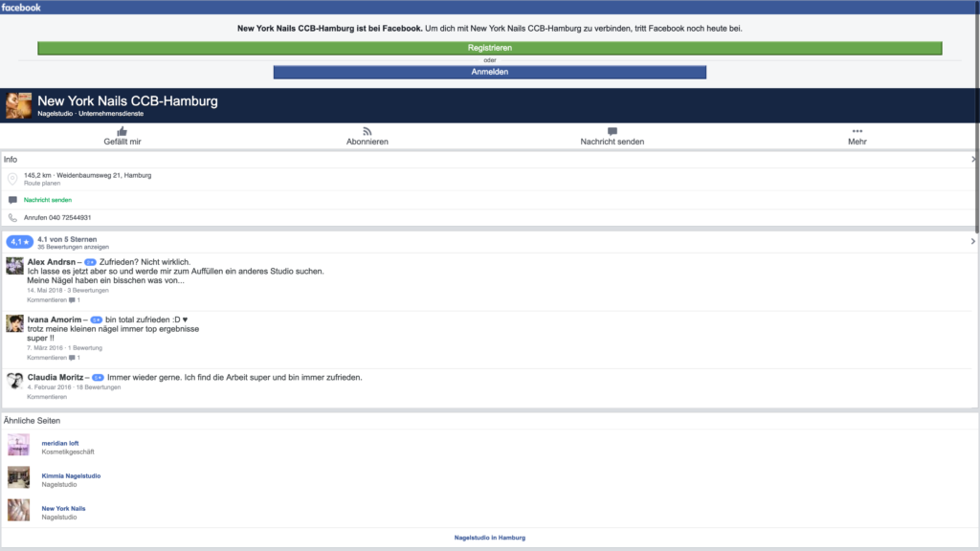The width and height of the screenshot is (980, 551).
Task: Open the Route planen link
Action: tap(41, 182)
